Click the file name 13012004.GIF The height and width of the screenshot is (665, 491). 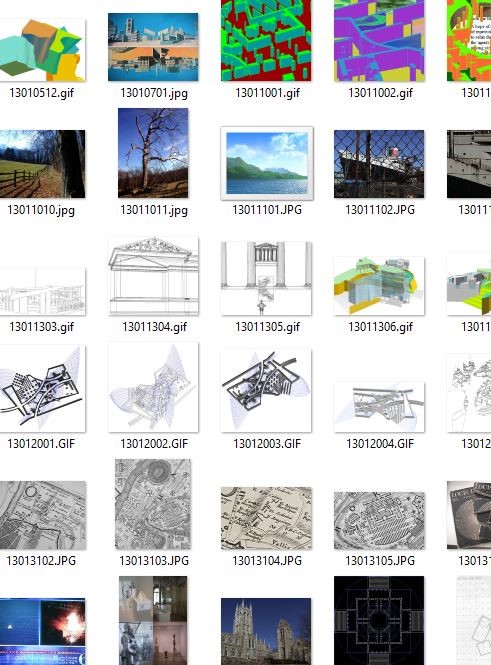380,444
